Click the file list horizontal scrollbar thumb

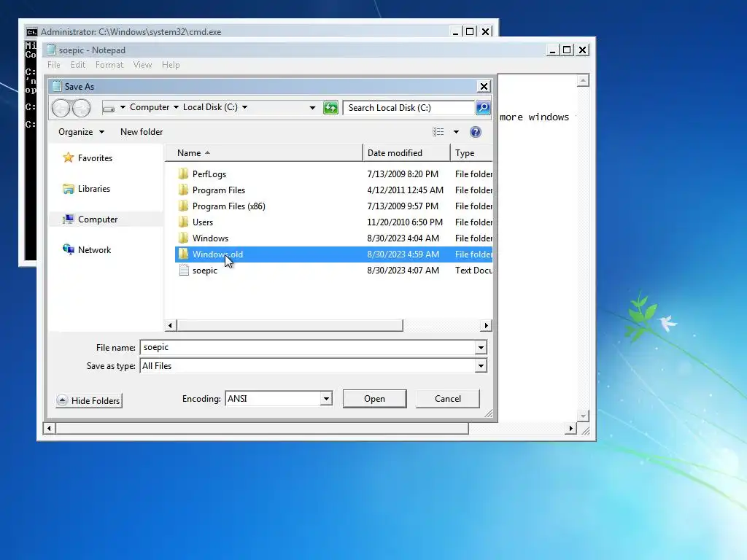point(290,326)
